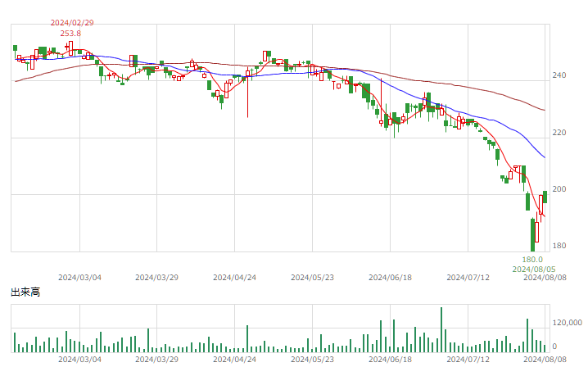Select the 0 volume axis label
Image resolution: width=588 pixels, height=367 pixels.
tap(554, 346)
